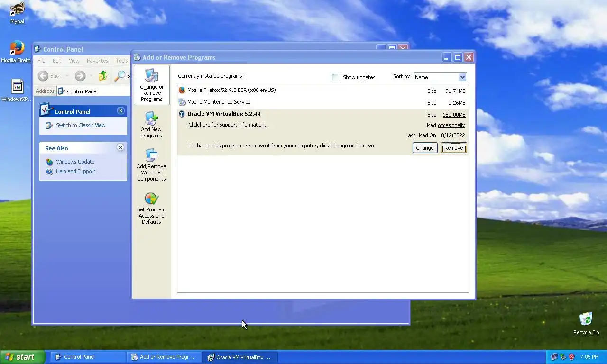Image resolution: width=607 pixels, height=364 pixels.
Task: Open the Help and Support link
Action: coord(75,172)
